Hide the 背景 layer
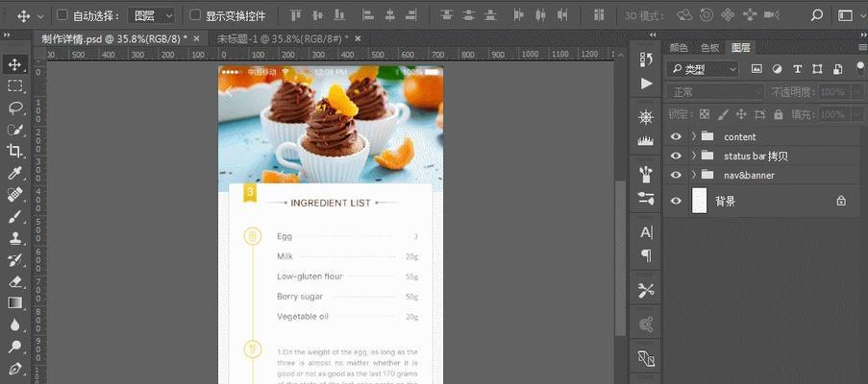Screen dimensions: 868x384 [x=676, y=201]
